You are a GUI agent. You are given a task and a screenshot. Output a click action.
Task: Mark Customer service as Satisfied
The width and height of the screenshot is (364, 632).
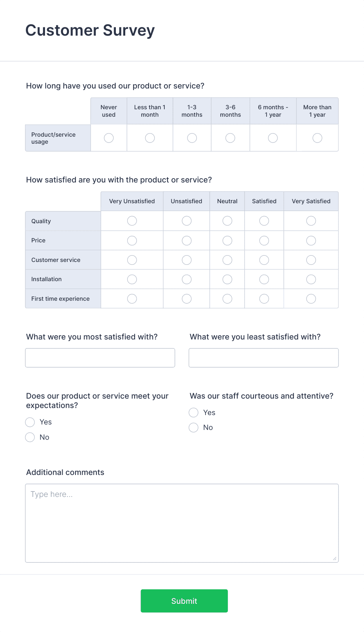coord(264,260)
